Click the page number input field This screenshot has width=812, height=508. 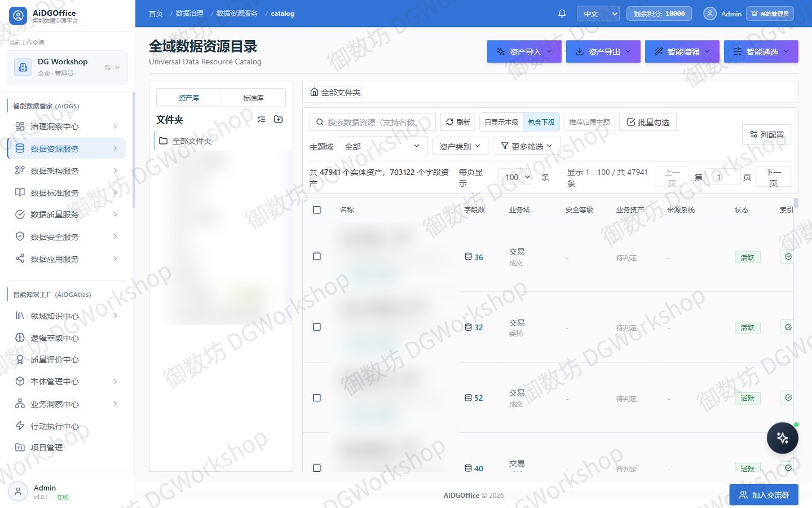pyautogui.click(x=722, y=177)
